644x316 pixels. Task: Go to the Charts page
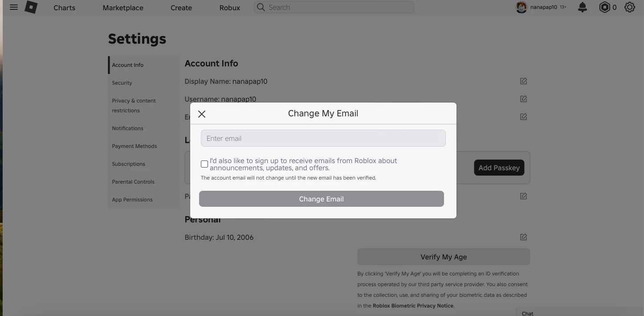[x=65, y=8]
